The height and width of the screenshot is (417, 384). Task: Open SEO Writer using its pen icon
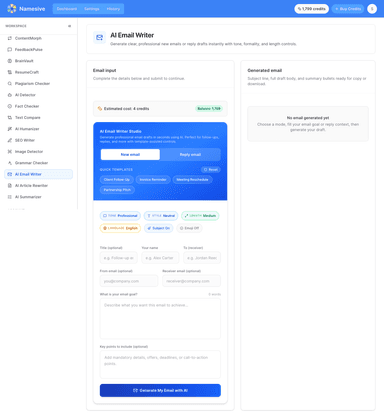pyautogui.click(x=10, y=140)
